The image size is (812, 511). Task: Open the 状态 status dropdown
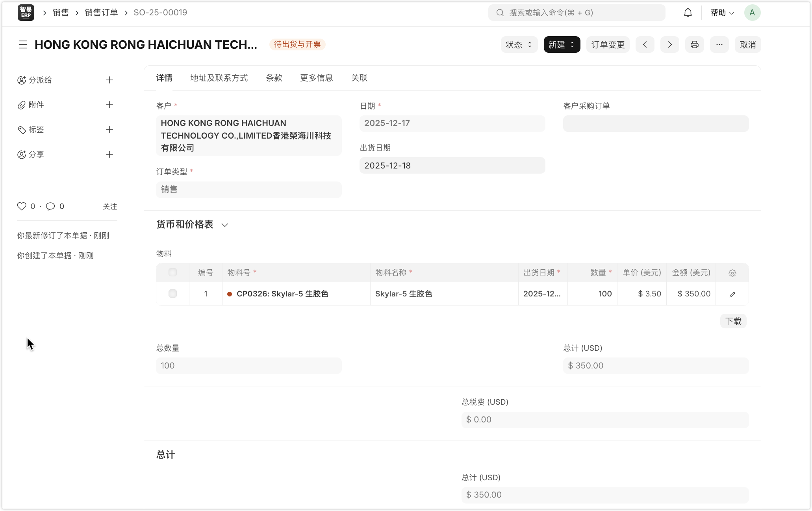(519, 44)
